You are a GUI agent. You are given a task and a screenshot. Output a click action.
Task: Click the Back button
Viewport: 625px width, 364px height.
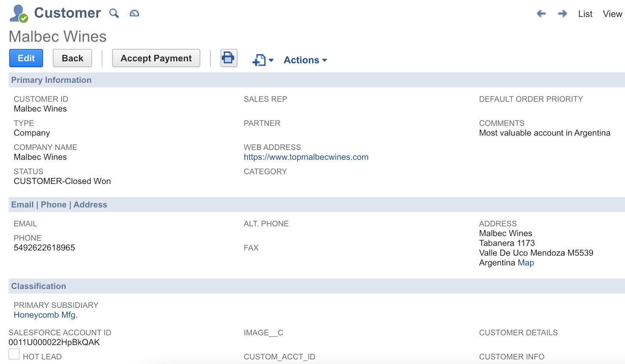point(72,58)
